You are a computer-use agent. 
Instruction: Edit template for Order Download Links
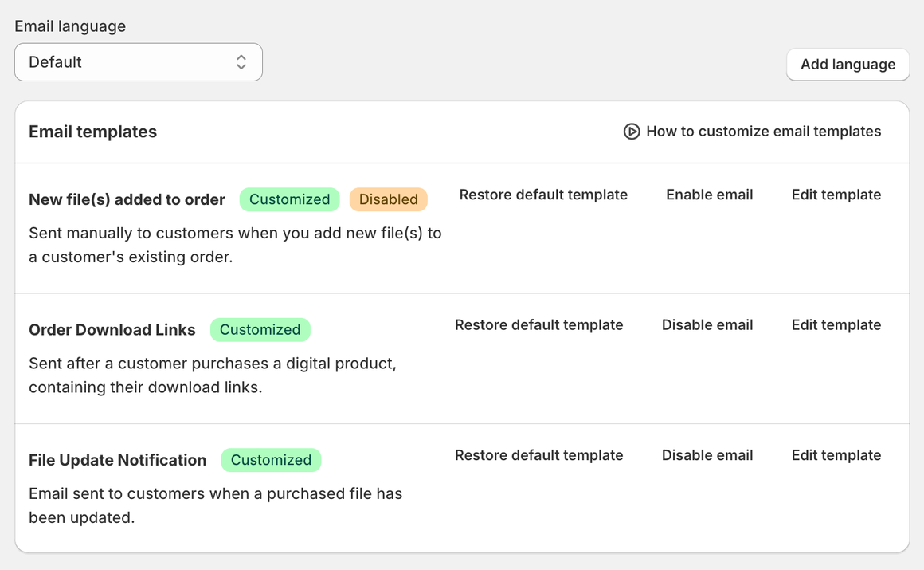pyautogui.click(x=836, y=325)
